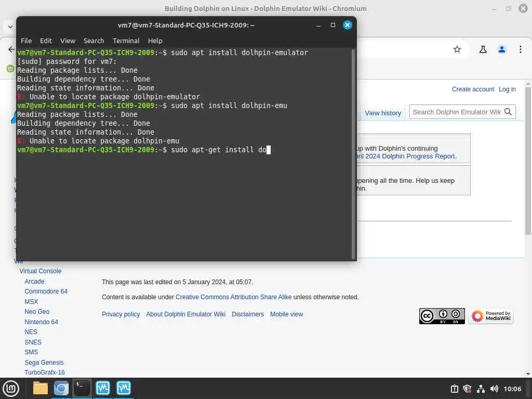This screenshot has height=399, width=532.
Task: Bookmark this page with the star icon
Action: click(x=457, y=49)
